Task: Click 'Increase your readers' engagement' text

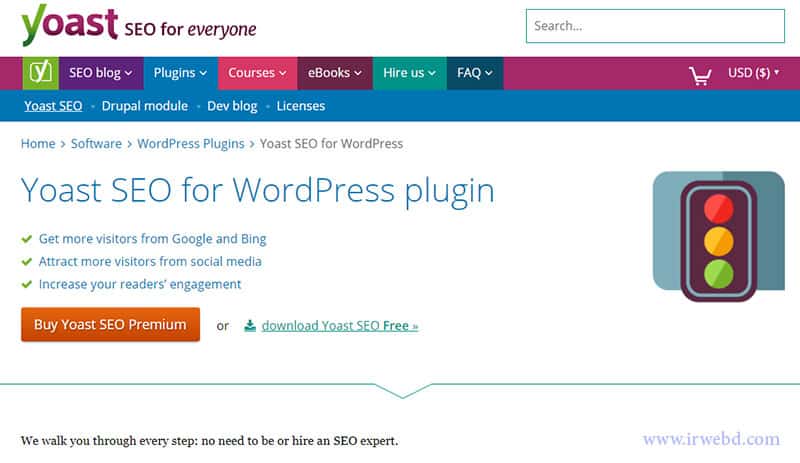Action: 140,284
